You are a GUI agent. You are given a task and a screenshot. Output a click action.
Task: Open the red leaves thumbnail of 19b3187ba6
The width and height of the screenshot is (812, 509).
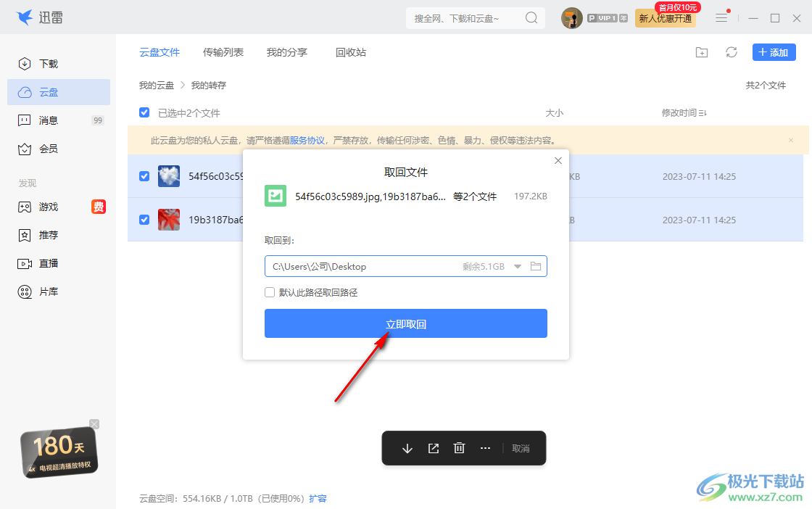pyautogui.click(x=169, y=220)
